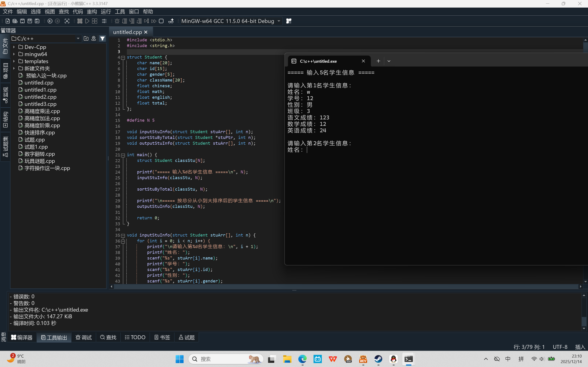Open 快速排序.cpp in file tree

point(40,133)
